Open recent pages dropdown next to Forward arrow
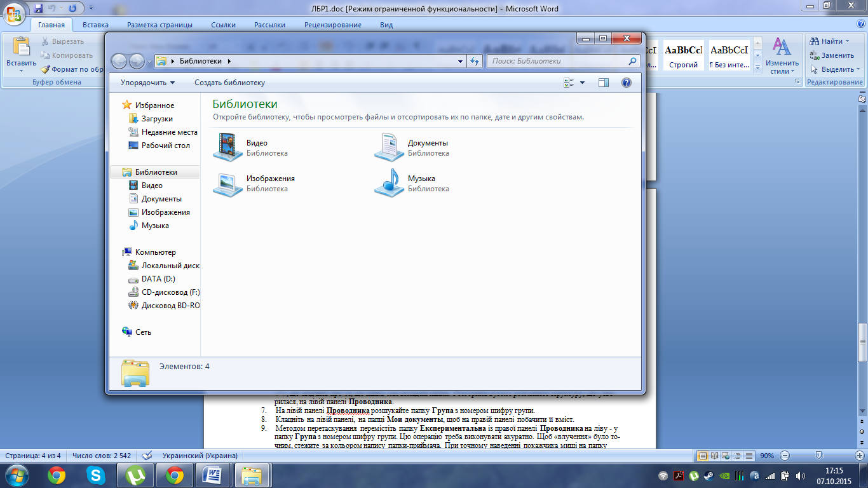Viewport: 868px width, 488px height. coord(149,62)
